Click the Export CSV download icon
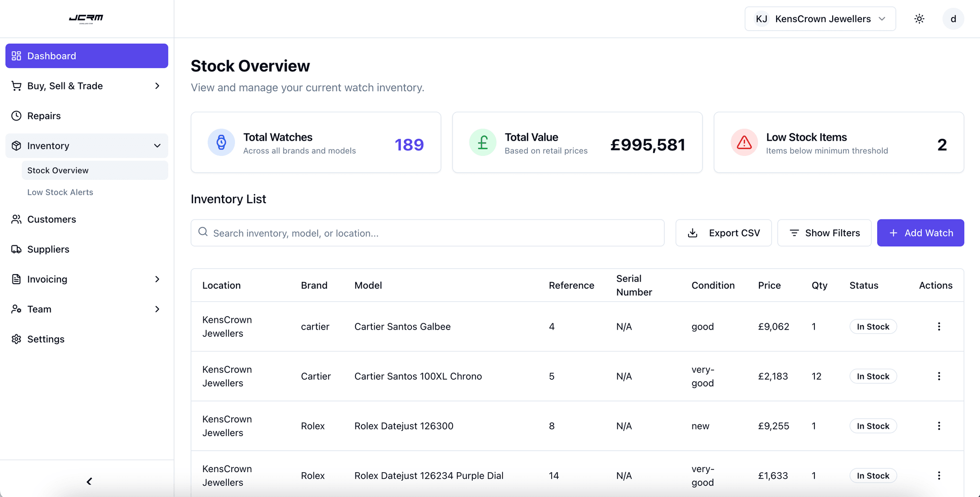The width and height of the screenshot is (980, 497). click(x=692, y=233)
